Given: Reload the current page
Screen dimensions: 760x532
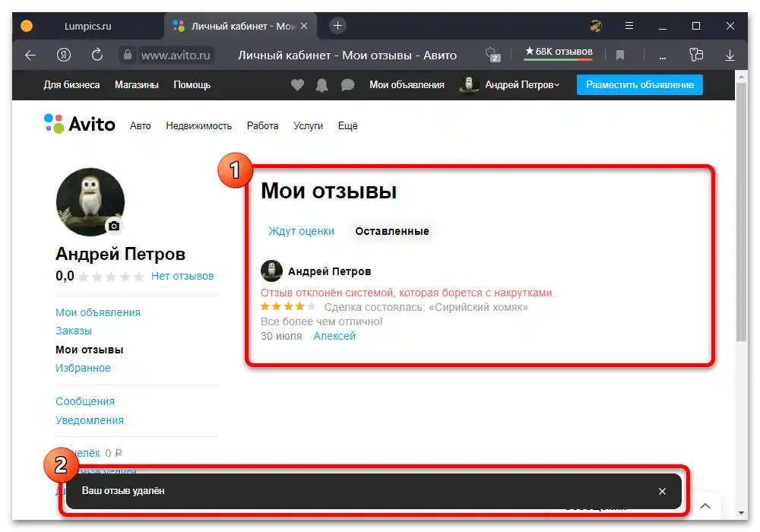Looking at the screenshot, I should pyautogui.click(x=97, y=55).
